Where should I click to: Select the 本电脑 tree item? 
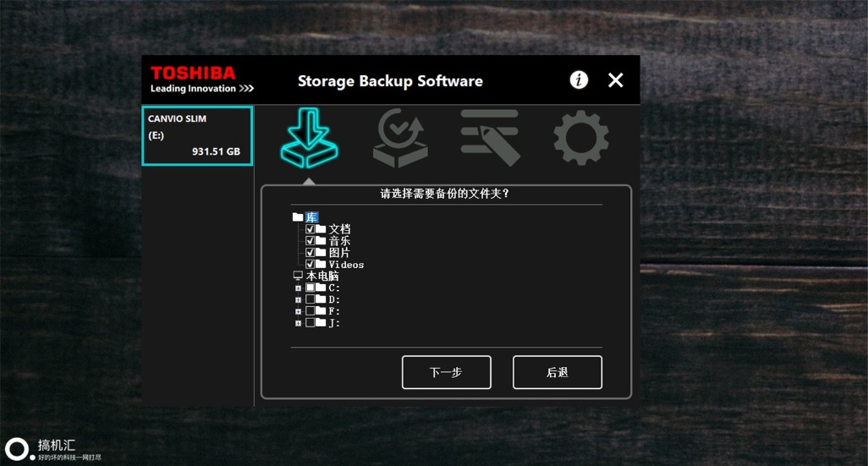[x=322, y=276]
